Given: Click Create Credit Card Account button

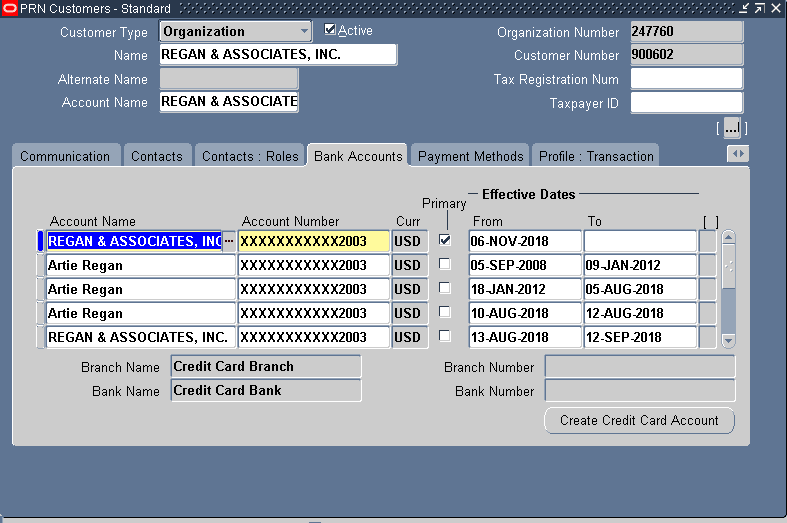Looking at the screenshot, I should coord(639,421).
